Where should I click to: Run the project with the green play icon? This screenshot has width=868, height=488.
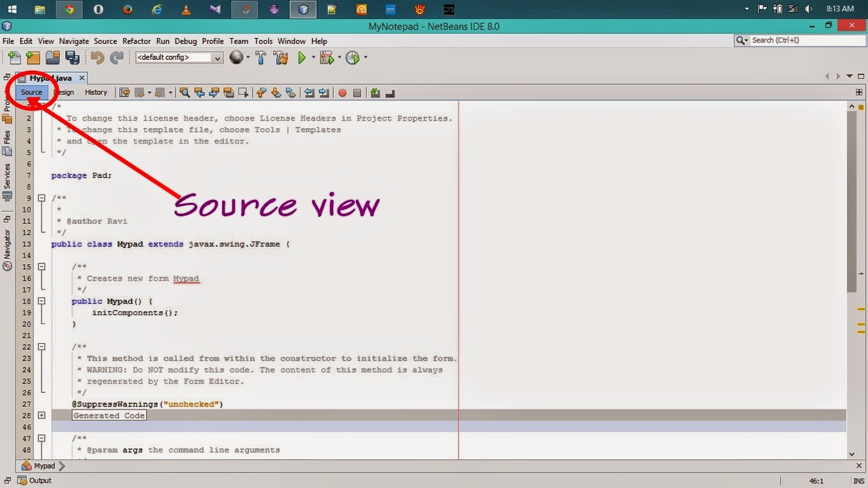click(302, 57)
